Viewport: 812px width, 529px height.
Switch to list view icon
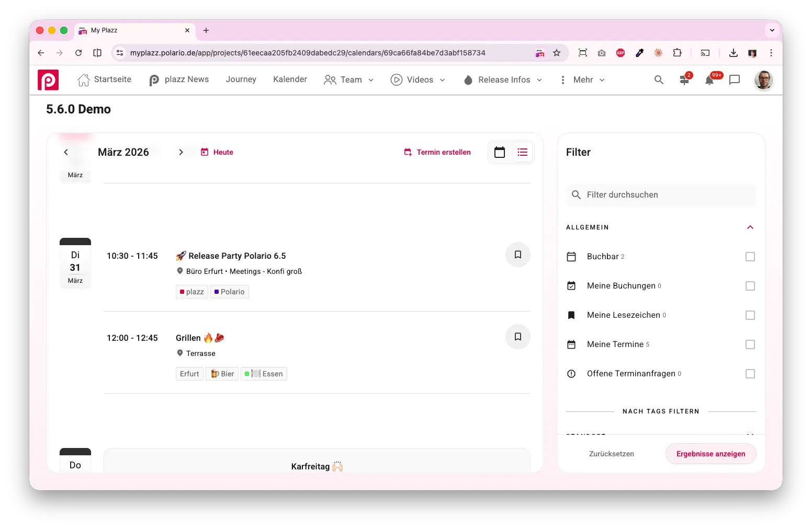click(x=522, y=152)
